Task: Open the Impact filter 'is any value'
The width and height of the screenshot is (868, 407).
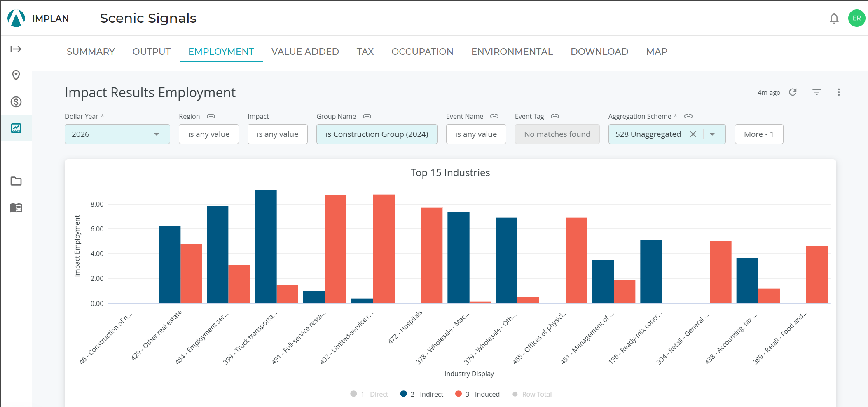Action: point(278,134)
